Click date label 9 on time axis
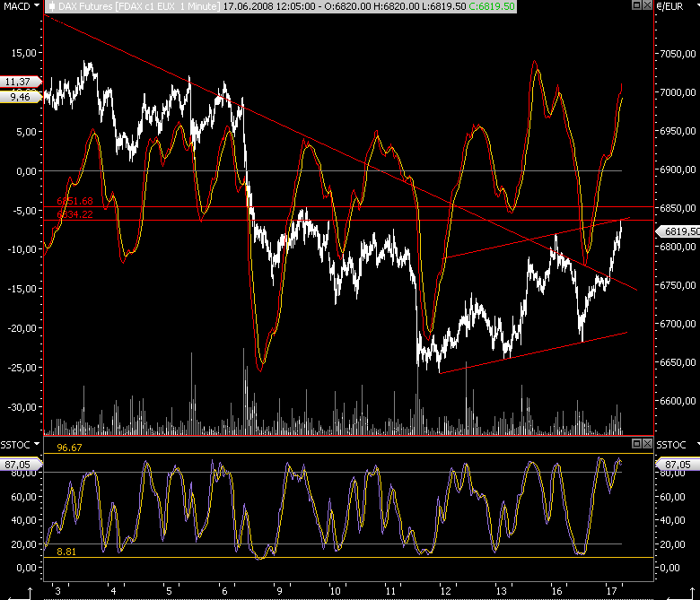The width and height of the screenshot is (700, 600). [x=279, y=591]
